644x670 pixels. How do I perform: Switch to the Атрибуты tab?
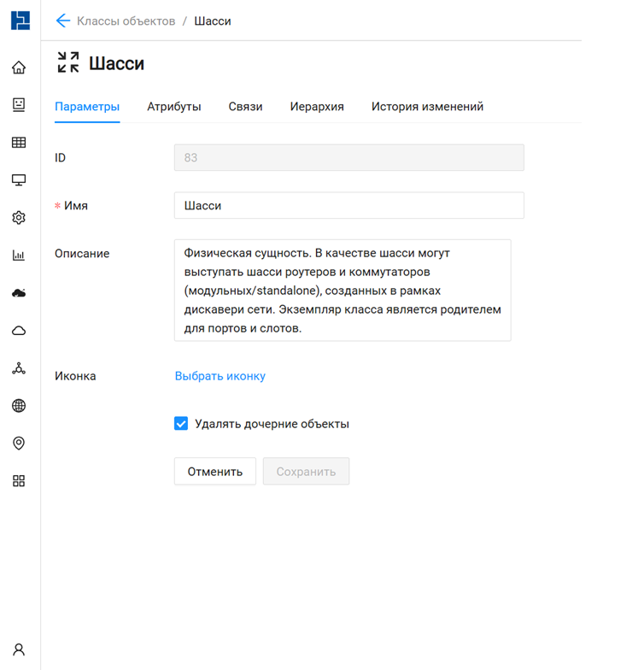pos(173,107)
